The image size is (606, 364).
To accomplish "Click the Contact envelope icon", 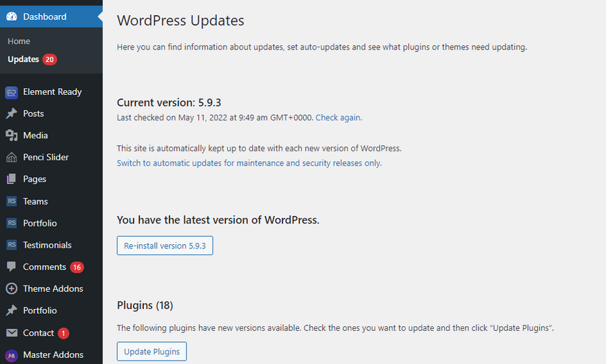I will click(x=11, y=333).
